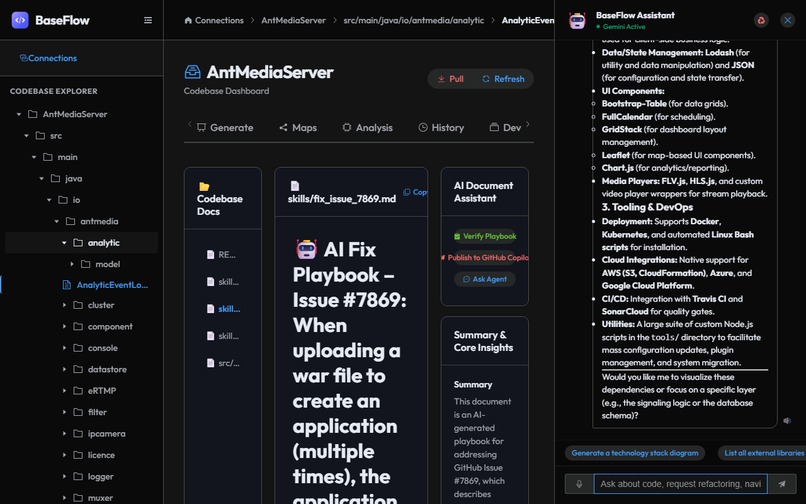Screen dimensions: 806x504
Task: Click the BaseFlow Assistant robot avatar
Action: click(x=577, y=21)
